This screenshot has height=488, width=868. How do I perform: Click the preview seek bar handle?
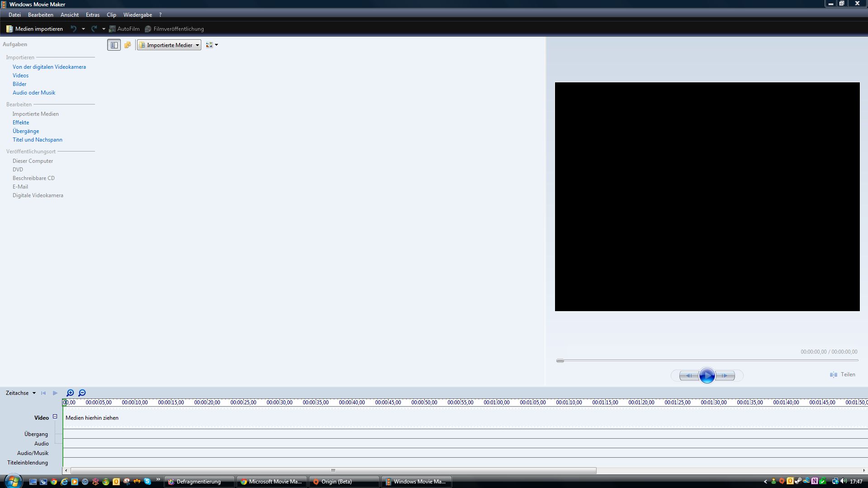point(560,360)
